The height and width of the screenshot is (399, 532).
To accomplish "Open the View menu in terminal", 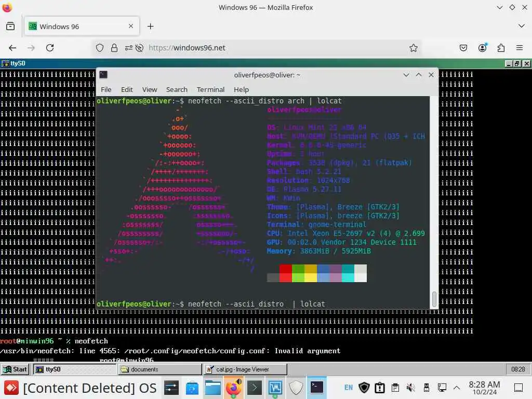I will [150, 89].
